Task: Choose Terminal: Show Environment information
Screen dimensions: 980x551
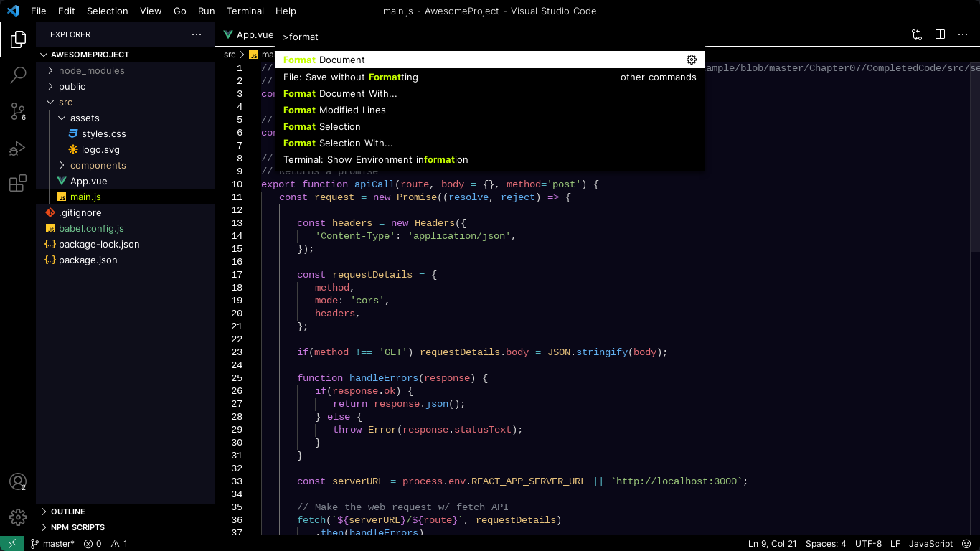Action: pos(490,159)
